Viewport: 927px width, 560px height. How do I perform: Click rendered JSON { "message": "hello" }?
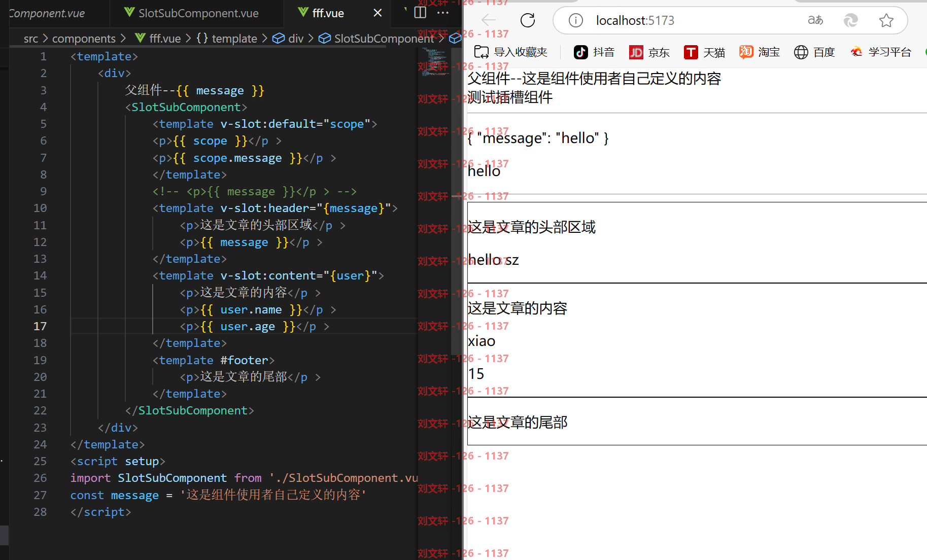coord(538,138)
